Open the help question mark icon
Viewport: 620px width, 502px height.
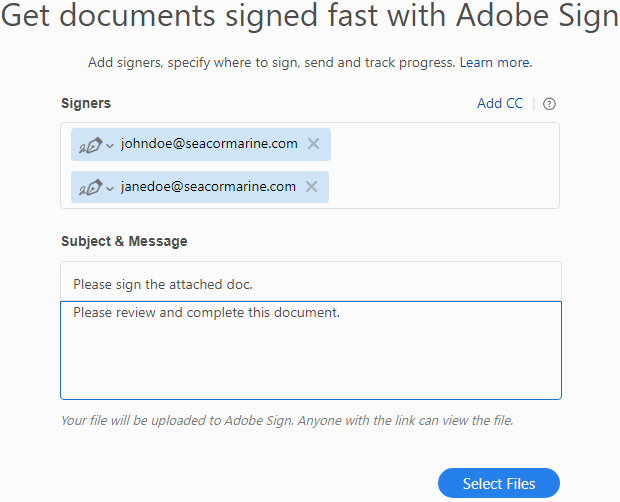(x=549, y=104)
